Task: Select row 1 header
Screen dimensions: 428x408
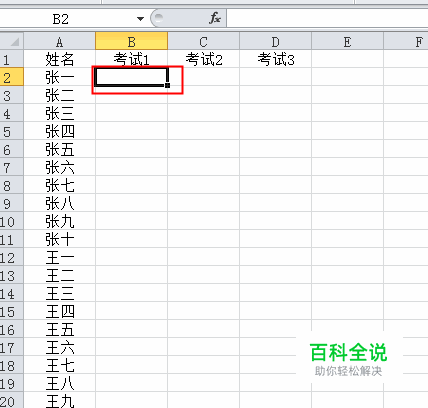Action: tap(12, 59)
